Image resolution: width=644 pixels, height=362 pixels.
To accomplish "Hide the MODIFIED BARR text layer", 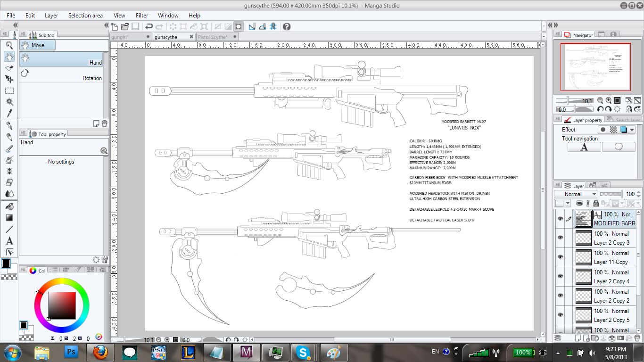I will [x=560, y=219].
